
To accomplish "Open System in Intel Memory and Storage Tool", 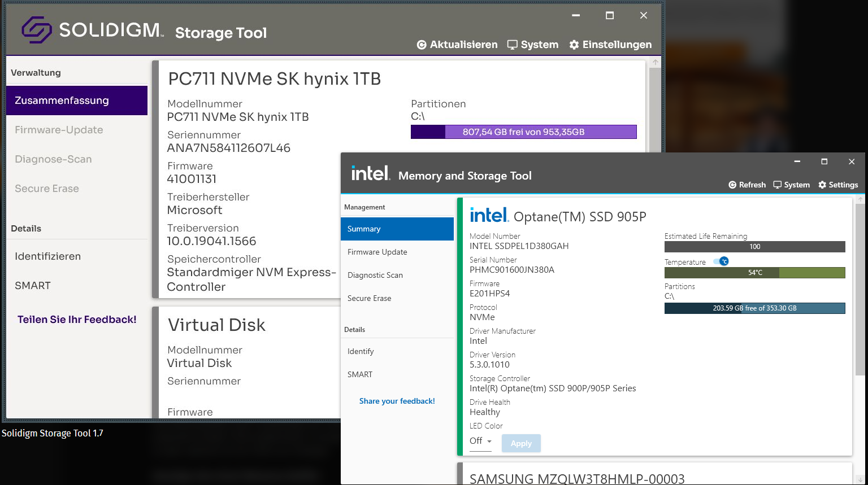I will [791, 185].
